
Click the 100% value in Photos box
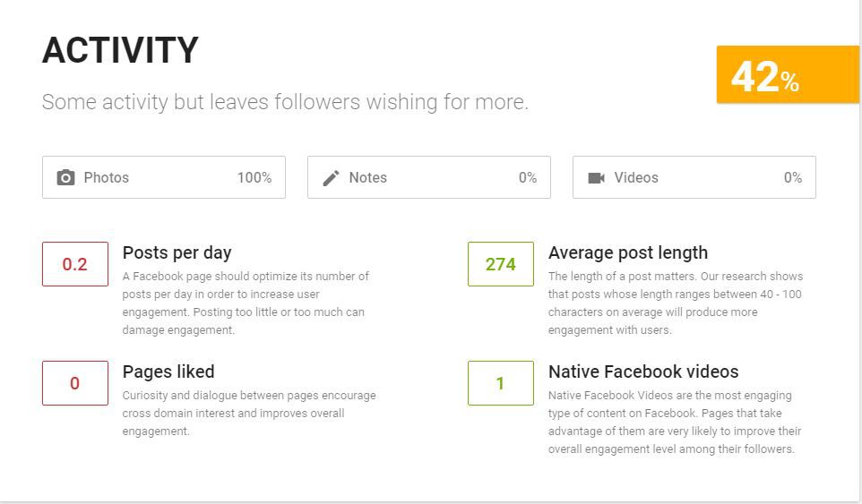point(254,178)
